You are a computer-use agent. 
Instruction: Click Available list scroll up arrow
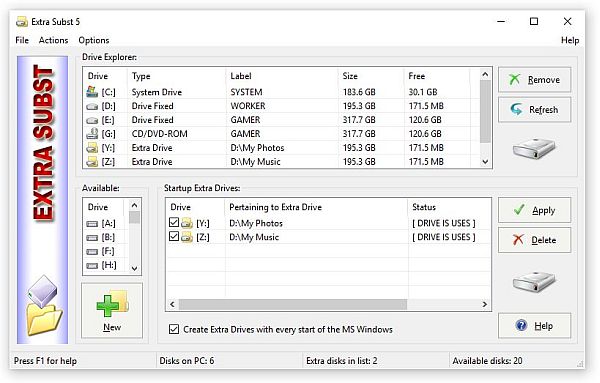click(x=134, y=205)
